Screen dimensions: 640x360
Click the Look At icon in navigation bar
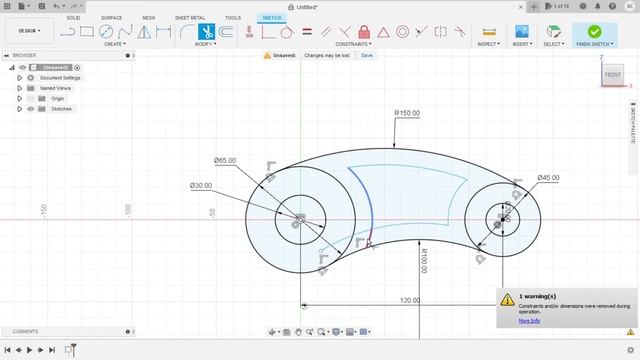click(287, 332)
